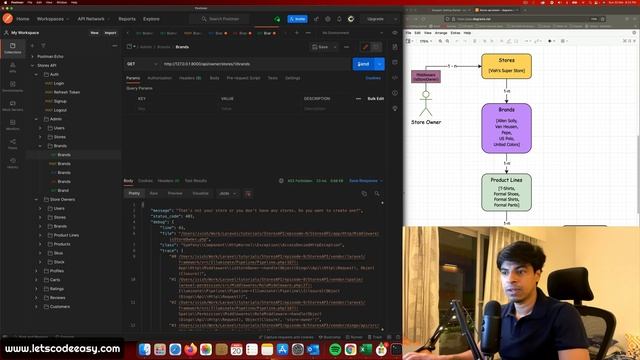This screenshot has width=640, height=360.
Task: Switch response view to Raw
Action: (154, 193)
